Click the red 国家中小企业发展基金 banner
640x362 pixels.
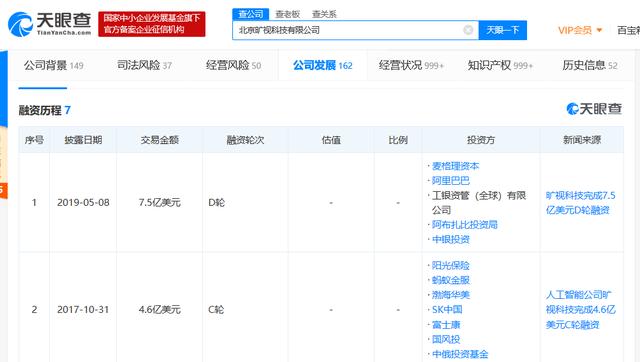(152, 24)
